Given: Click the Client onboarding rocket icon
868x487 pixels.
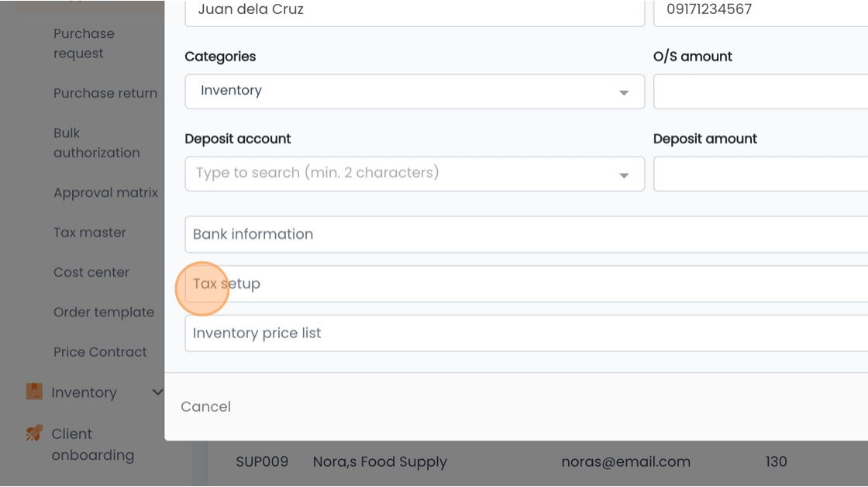Looking at the screenshot, I should [x=34, y=433].
